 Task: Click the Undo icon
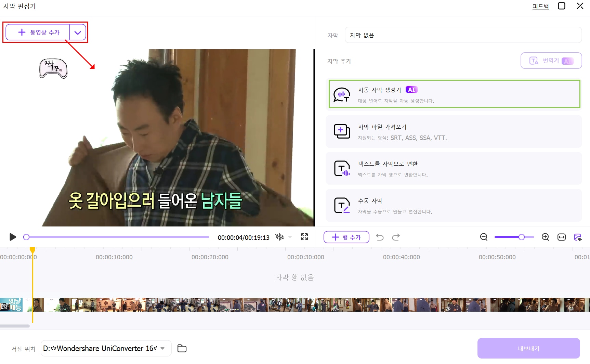click(380, 237)
